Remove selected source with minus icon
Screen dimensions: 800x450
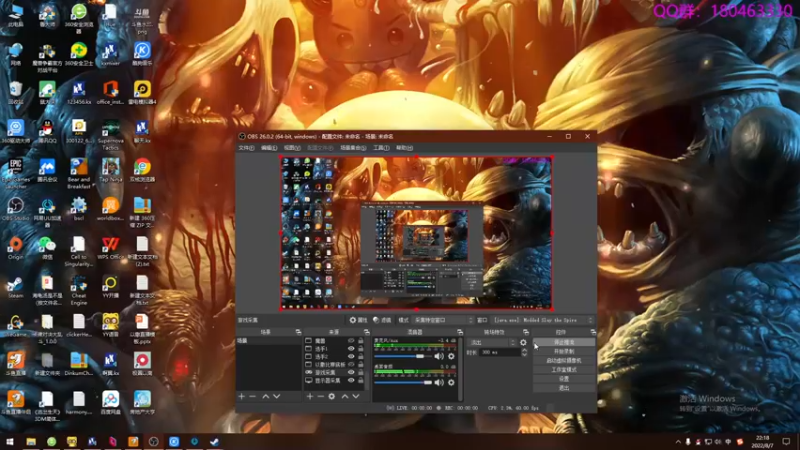pos(320,396)
